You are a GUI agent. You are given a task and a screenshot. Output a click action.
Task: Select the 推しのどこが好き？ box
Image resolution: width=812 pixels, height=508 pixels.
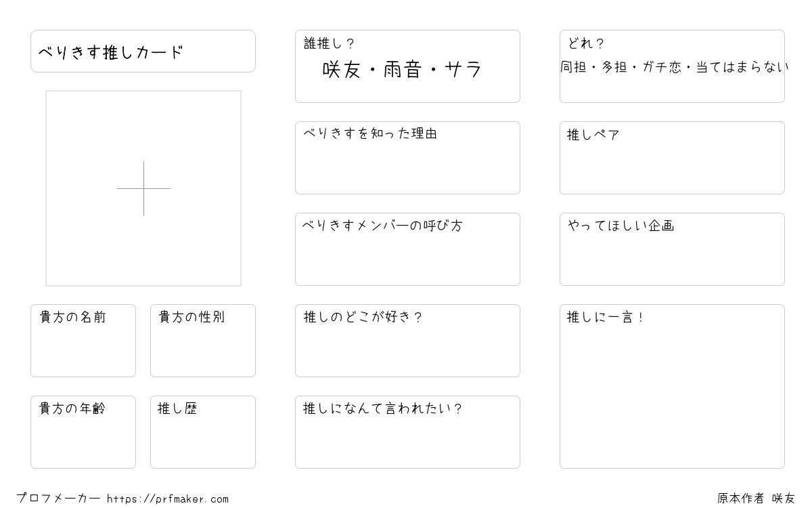pos(407,341)
